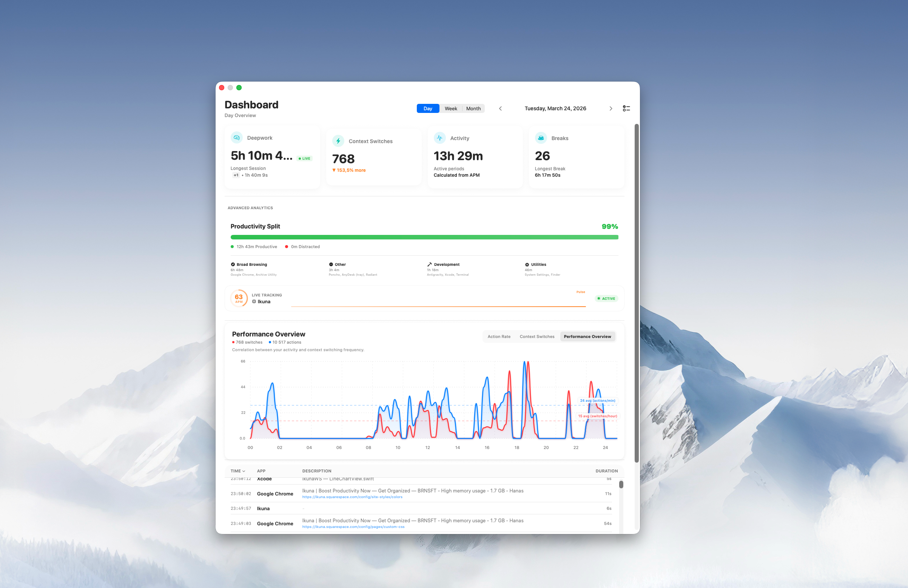908x588 pixels.
Task: Click the Breaks coffee cup icon
Action: pos(541,138)
